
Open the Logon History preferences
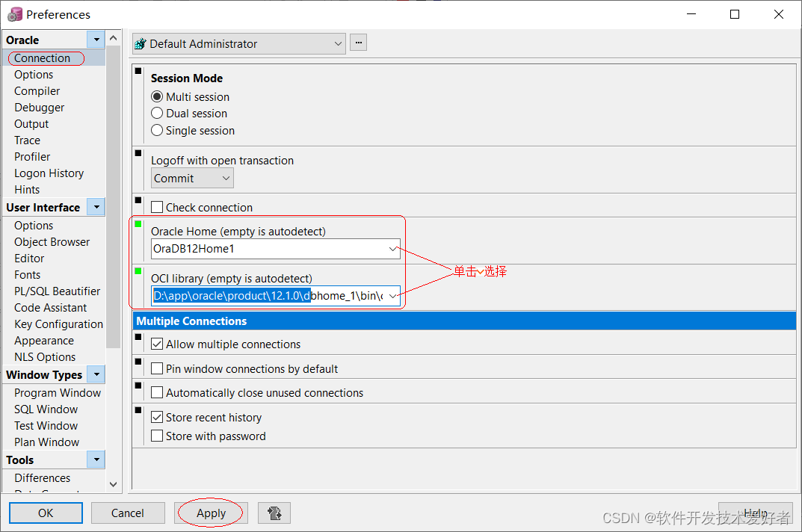(x=49, y=173)
